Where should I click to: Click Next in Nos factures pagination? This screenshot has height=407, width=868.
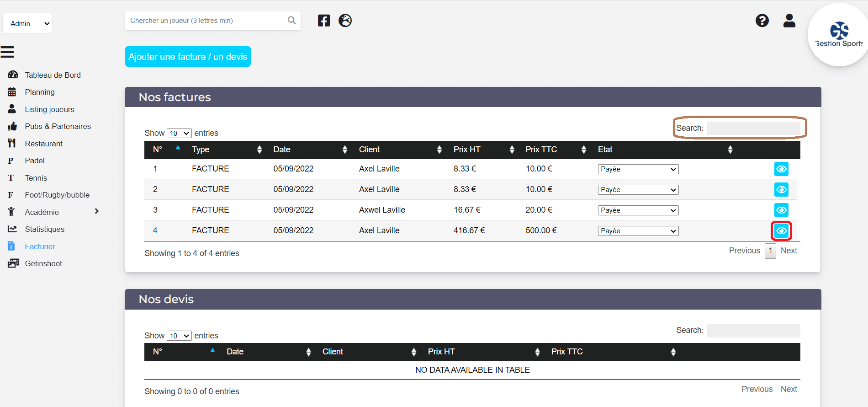789,251
